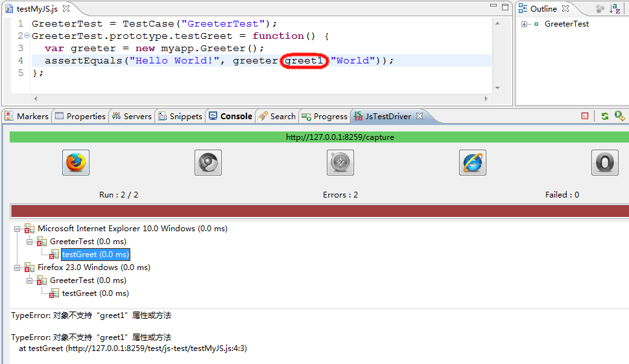Open the Properties tab

pyautogui.click(x=80, y=116)
